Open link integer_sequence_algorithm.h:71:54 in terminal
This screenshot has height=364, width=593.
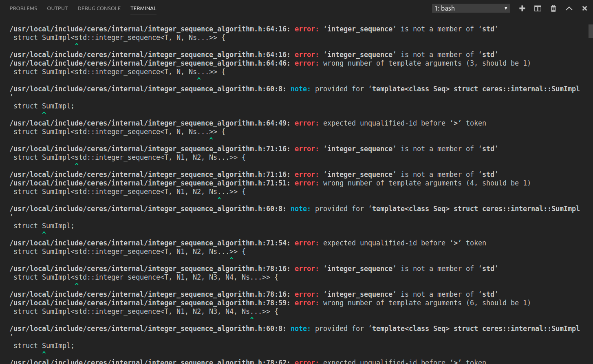150,243
